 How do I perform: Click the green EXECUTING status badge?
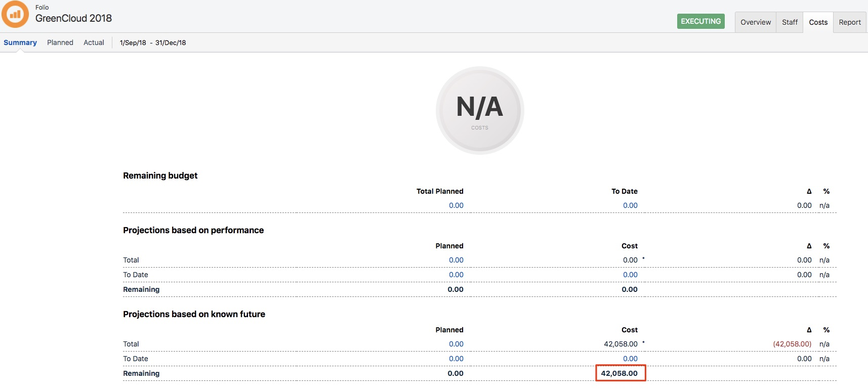(700, 21)
